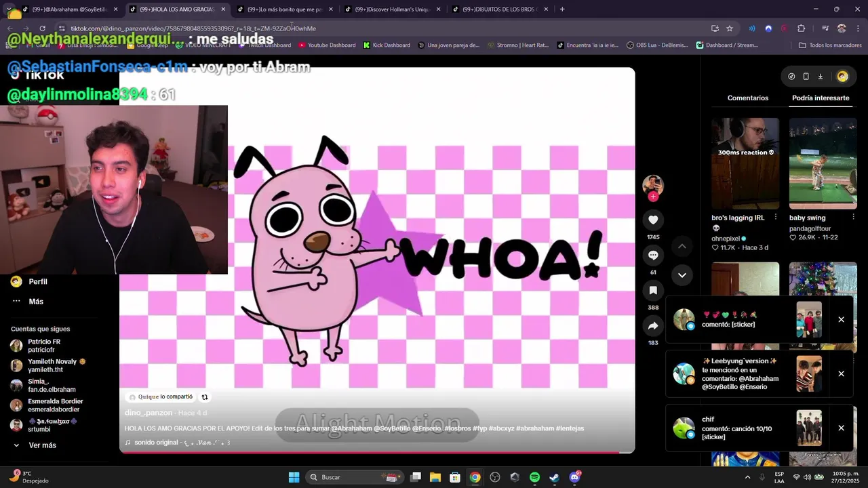Go to next video with down chevron
The height and width of the screenshot is (488, 868).
click(x=682, y=275)
